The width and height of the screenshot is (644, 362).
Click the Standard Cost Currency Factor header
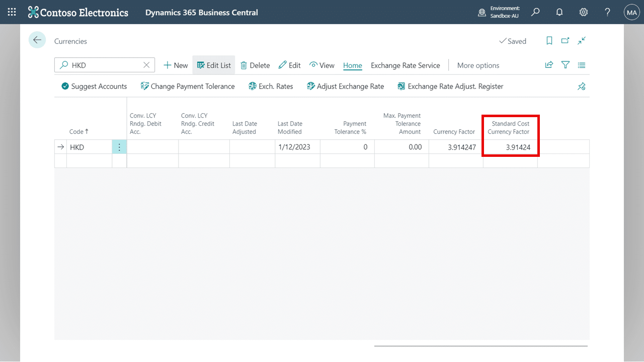[509, 128]
